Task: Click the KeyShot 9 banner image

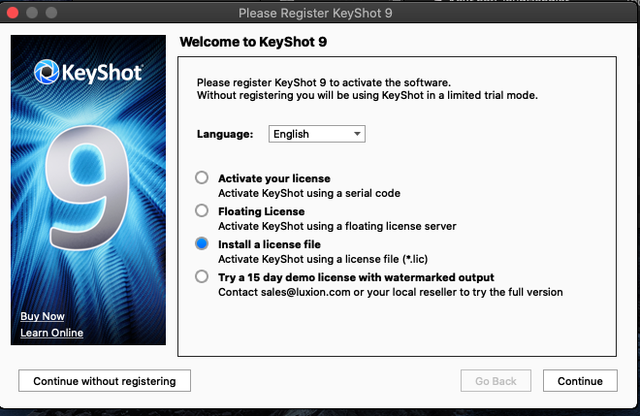Action: tap(88, 190)
